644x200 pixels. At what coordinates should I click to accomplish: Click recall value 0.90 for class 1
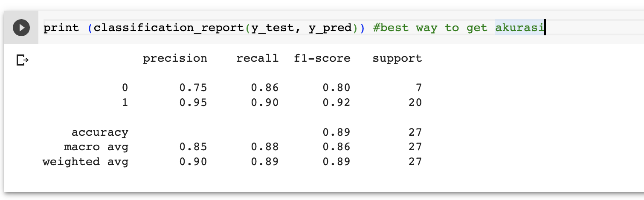(265, 103)
